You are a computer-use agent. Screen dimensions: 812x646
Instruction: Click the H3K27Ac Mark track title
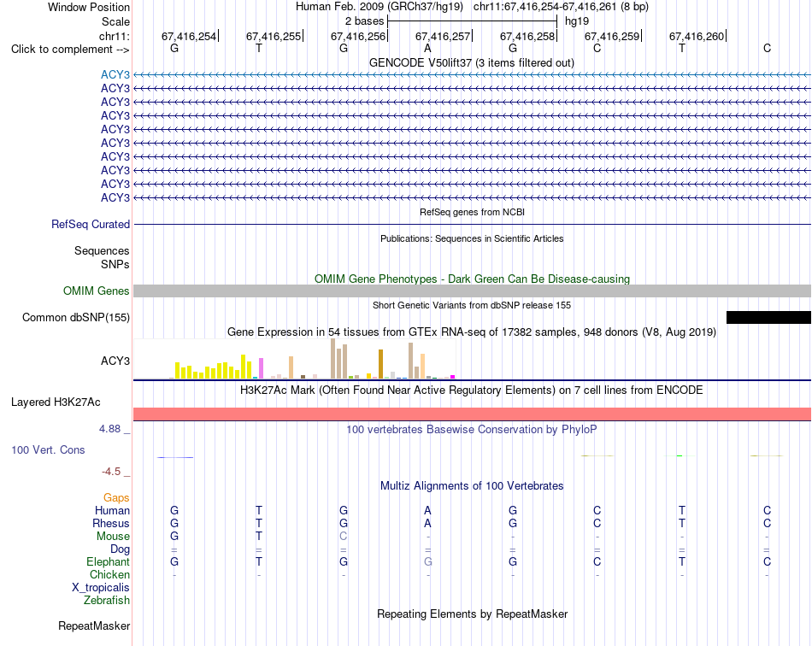(x=472, y=391)
